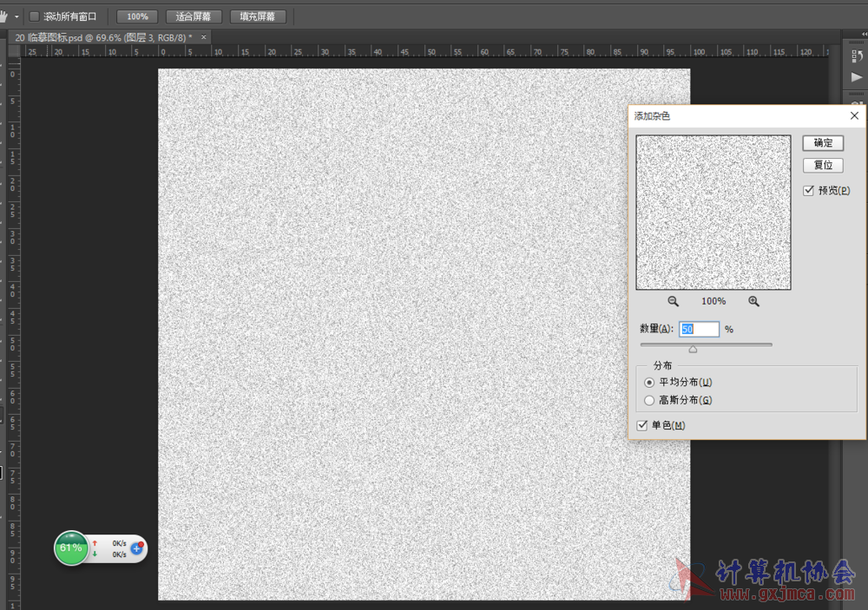Enable the 滚动所有窗口 checkbox
This screenshot has height=610, width=868.
pyautogui.click(x=35, y=16)
